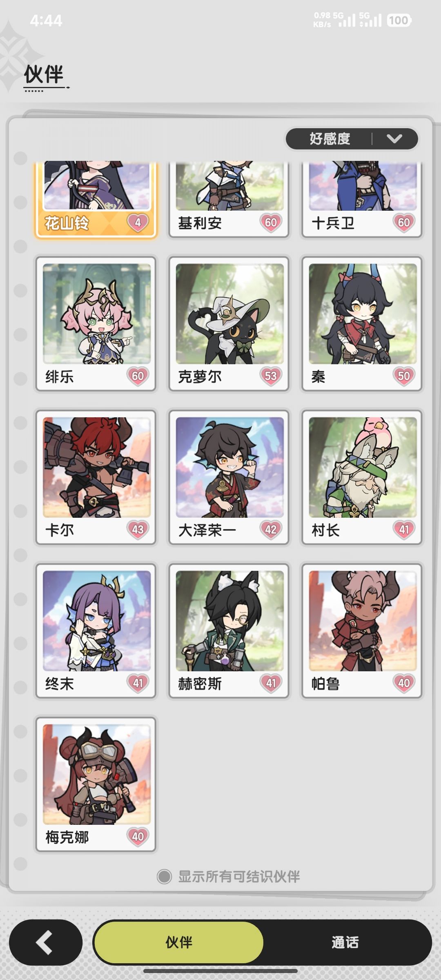This screenshot has height=980, width=441.
Task: Click 克萝尔's heart icon showing 53
Action: pos(271,376)
